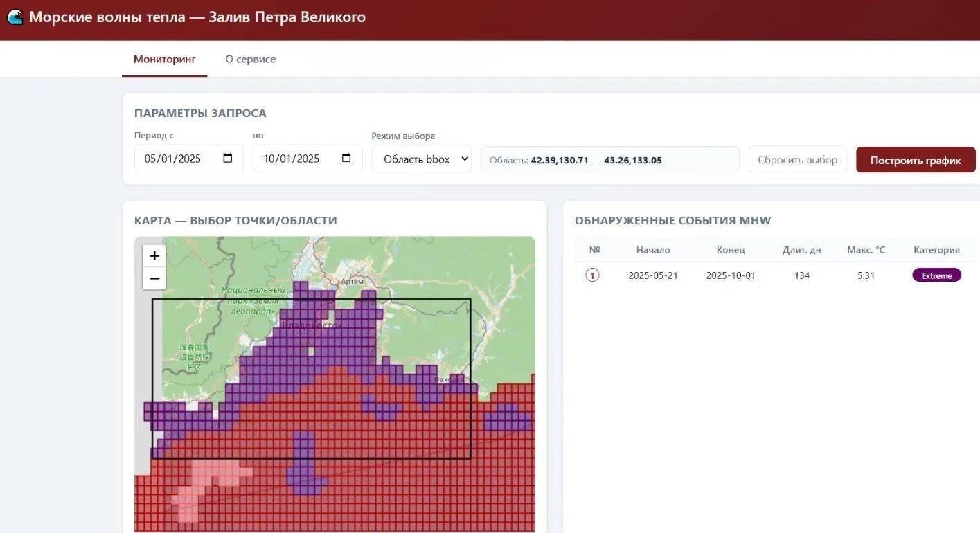This screenshot has width=980, height=533.
Task: Open calendar picker for end date
Action: 347,159
